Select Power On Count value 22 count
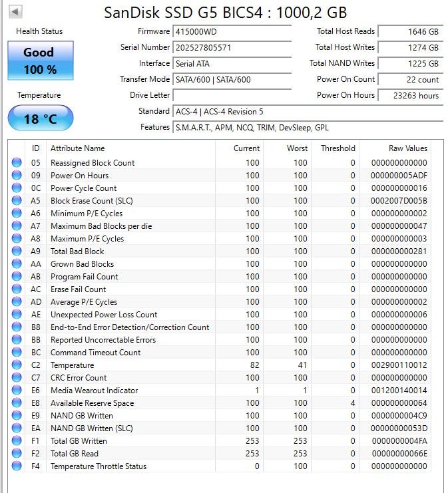Screen dimensions: 448x493 (x=411, y=80)
